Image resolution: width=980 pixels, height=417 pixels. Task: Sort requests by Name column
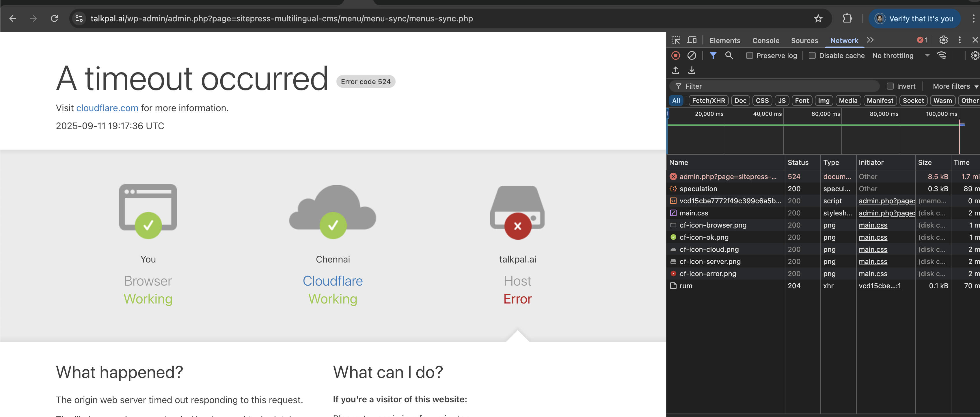[726, 163]
